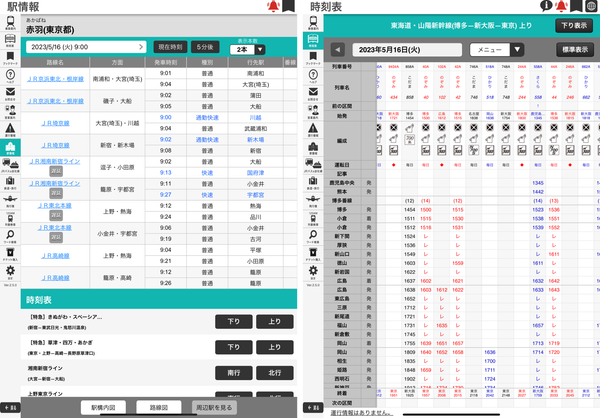Open word search magnifier in left sidebar
Screen dimensions: 600x418
[10, 236]
